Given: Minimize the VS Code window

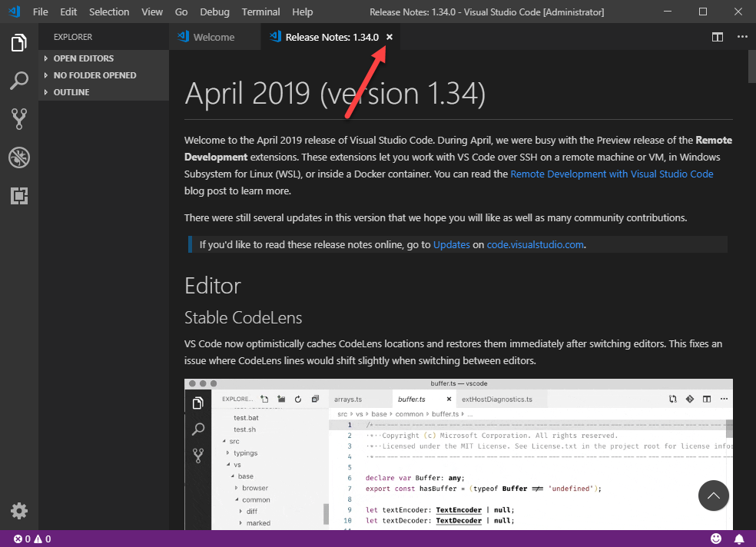Looking at the screenshot, I should tap(668, 12).
